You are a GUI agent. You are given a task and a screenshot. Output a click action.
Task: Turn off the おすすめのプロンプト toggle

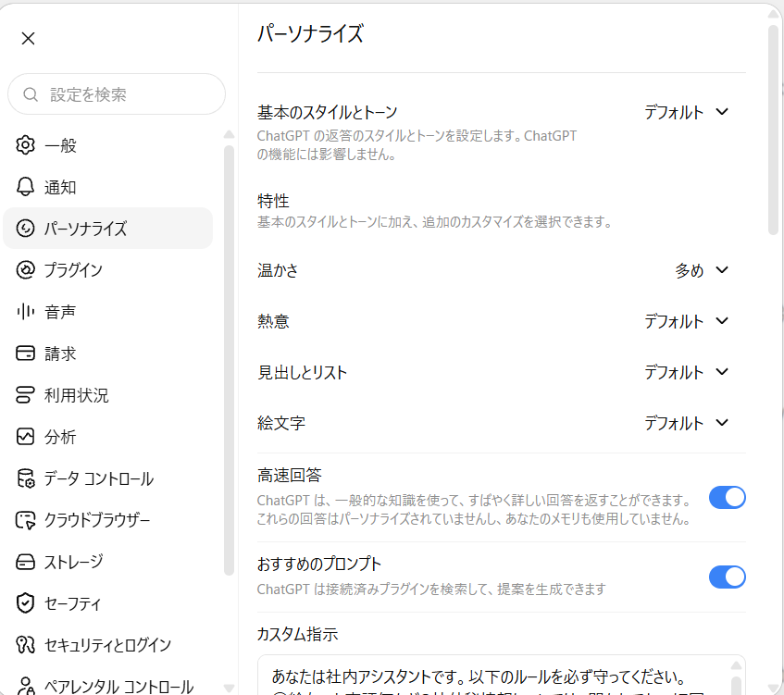727,577
